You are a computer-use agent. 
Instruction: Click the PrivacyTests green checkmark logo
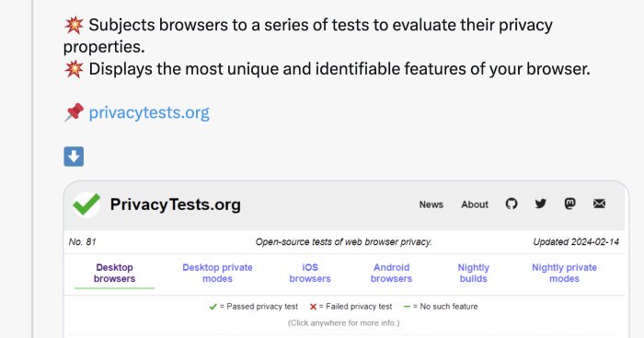(86, 204)
